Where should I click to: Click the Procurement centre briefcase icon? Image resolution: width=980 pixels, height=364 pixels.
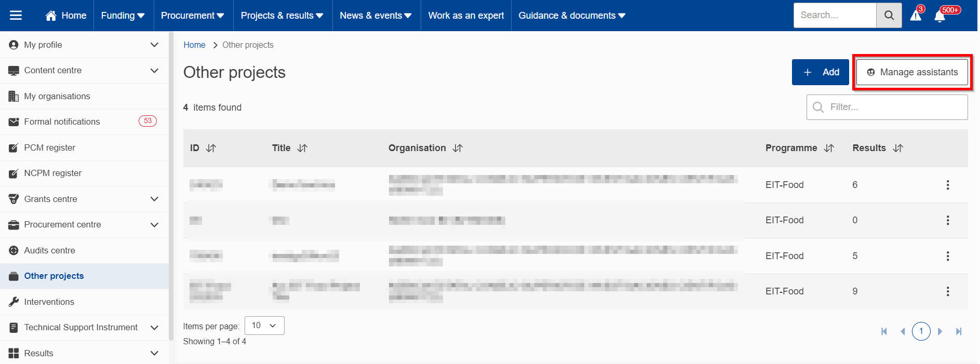click(14, 225)
